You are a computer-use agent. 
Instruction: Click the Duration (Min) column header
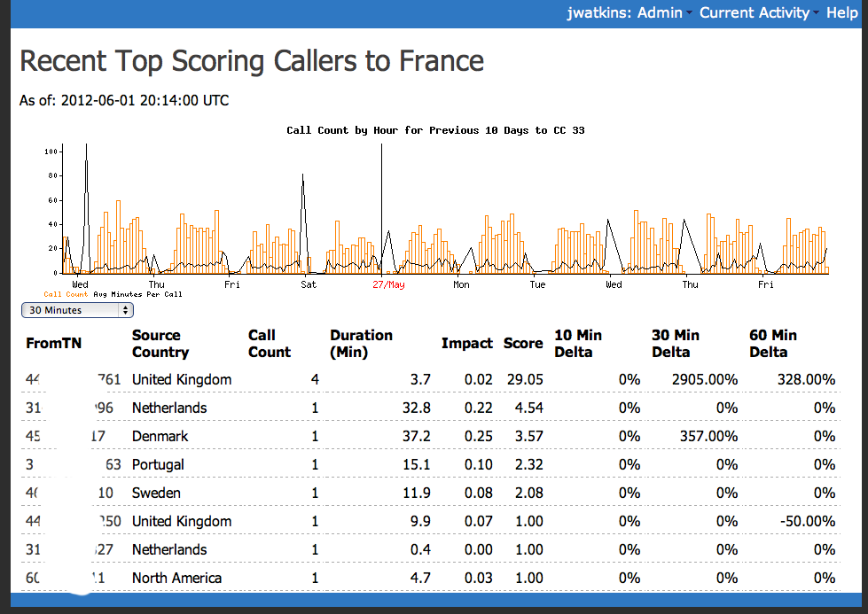[361, 344]
